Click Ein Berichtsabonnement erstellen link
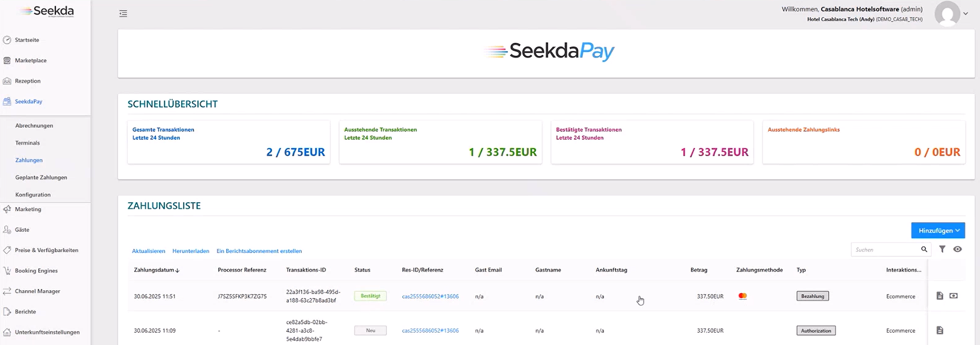Image resolution: width=980 pixels, height=345 pixels. (x=259, y=251)
